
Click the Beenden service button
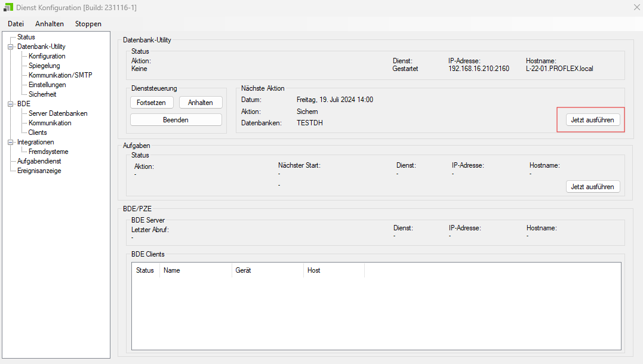[x=176, y=120]
